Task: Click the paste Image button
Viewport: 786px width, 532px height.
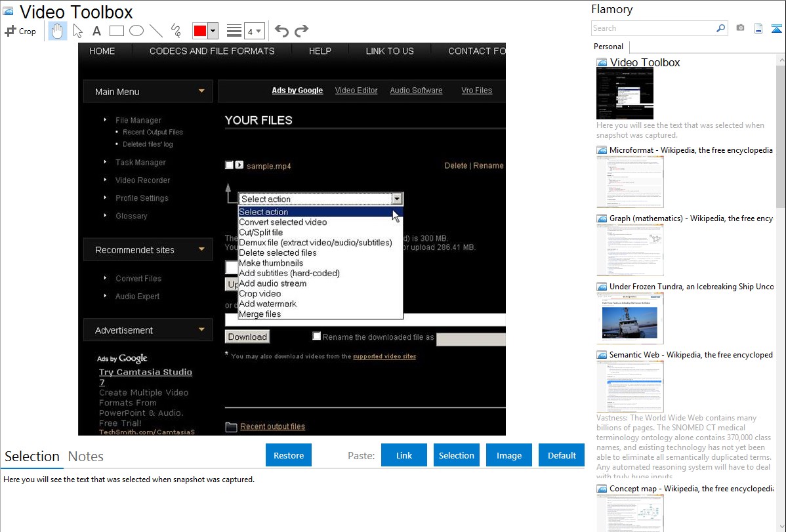Action: (x=508, y=455)
